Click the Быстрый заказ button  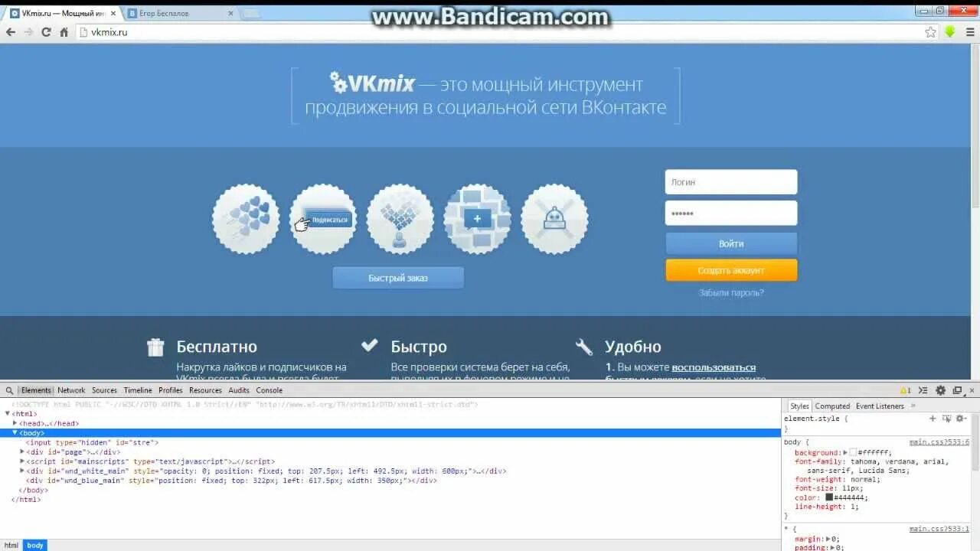398,278
